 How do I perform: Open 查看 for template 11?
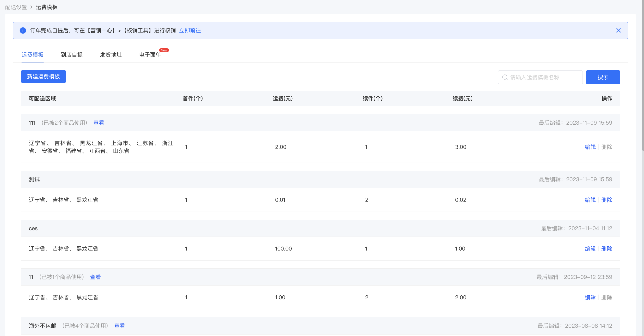coord(95,277)
